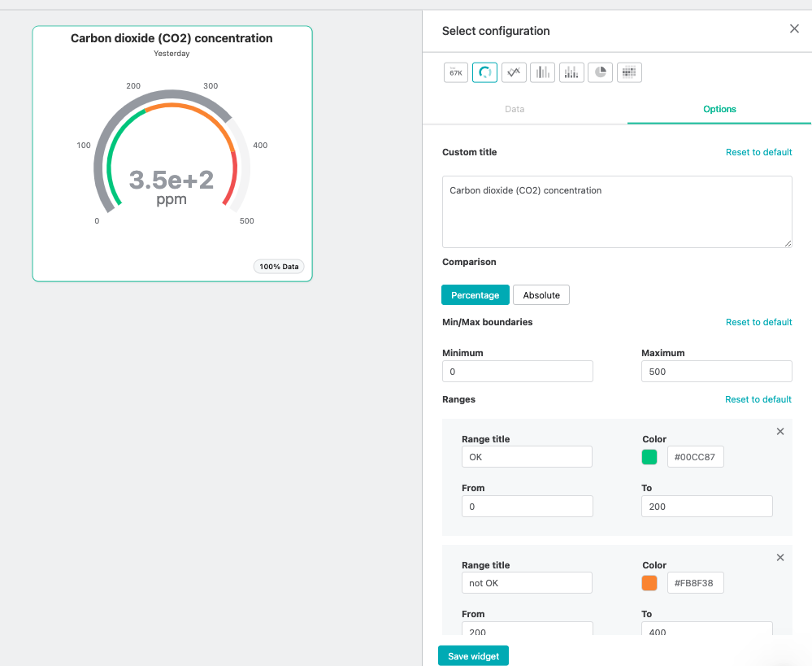Focus the Custom title text area
Screen dimensions: 812x666
[617, 211]
